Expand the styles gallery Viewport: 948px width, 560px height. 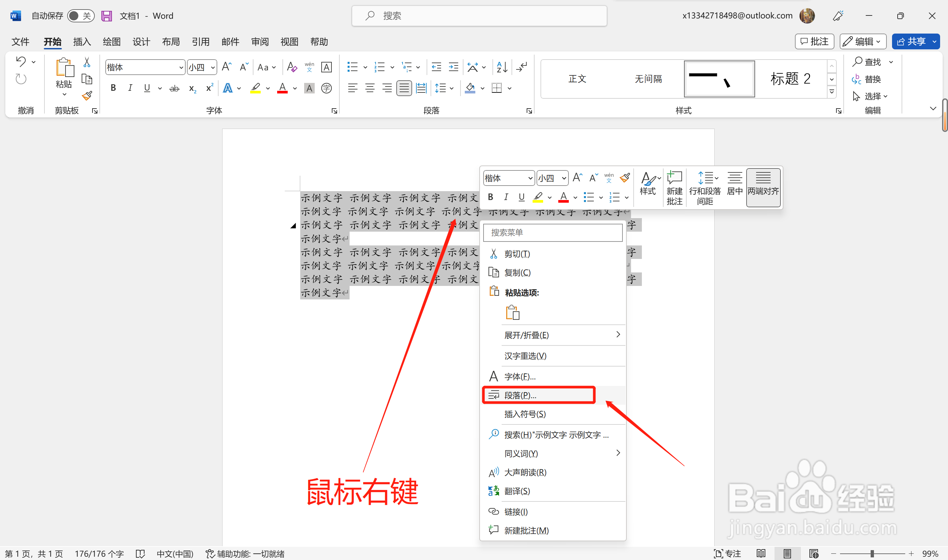pyautogui.click(x=832, y=92)
